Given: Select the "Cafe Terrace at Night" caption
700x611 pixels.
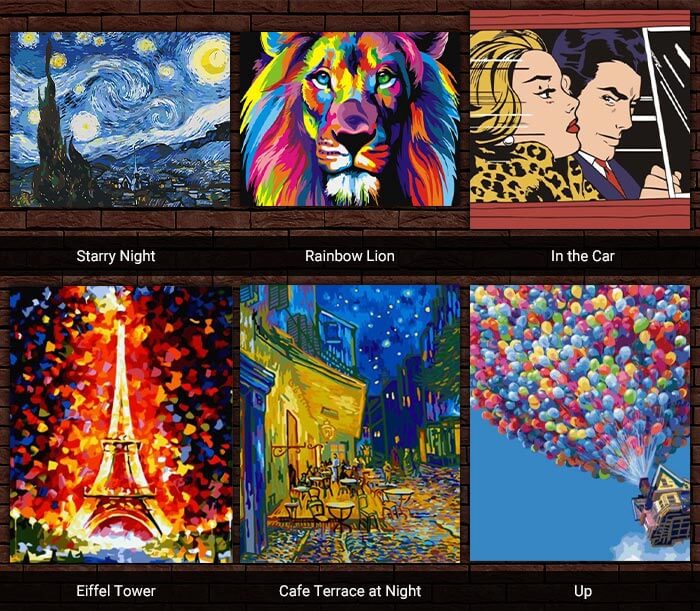Looking at the screenshot, I should 350,591.
